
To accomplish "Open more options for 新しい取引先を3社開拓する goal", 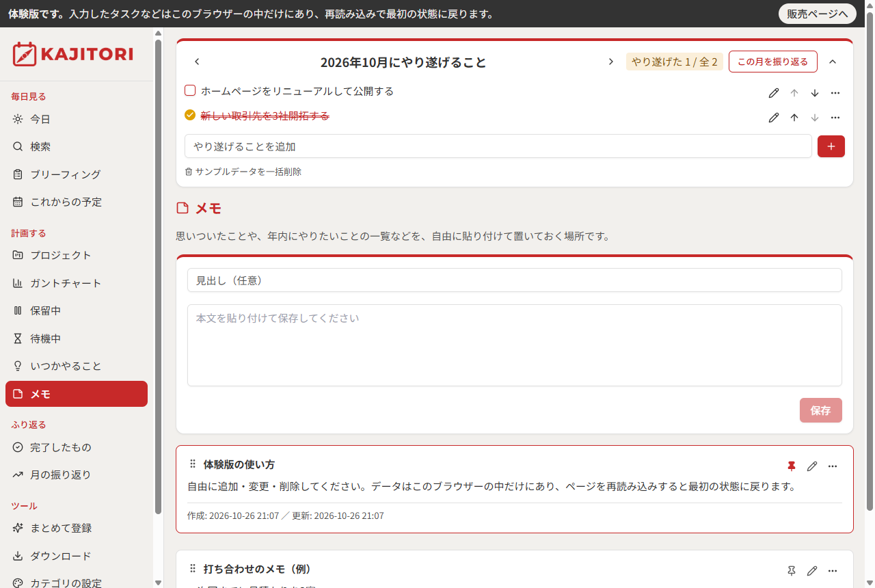I will pyautogui.click(x=835, y=118).
